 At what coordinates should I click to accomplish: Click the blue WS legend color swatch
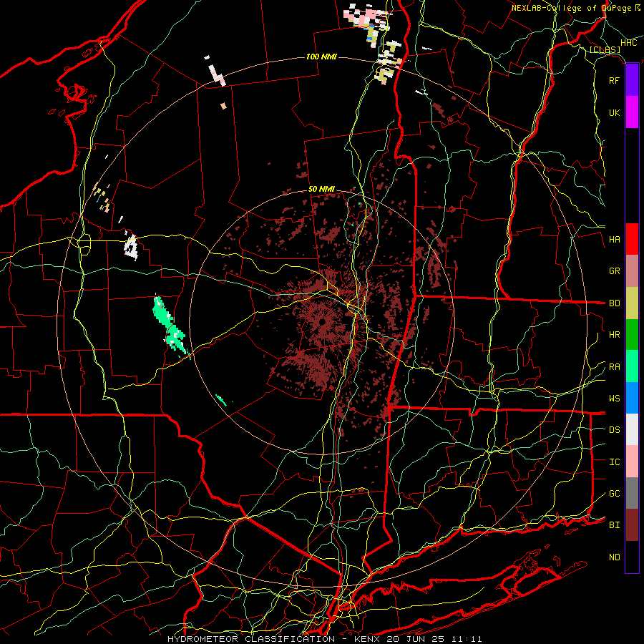pos(632,398)
